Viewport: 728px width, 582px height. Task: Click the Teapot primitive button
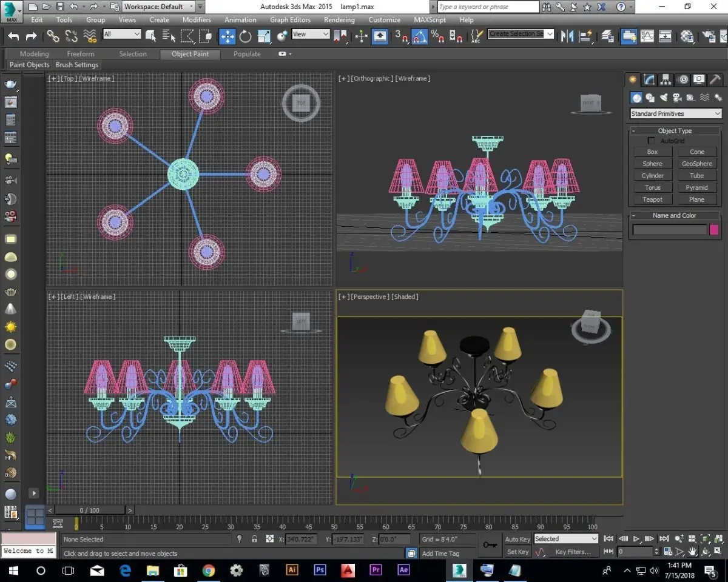[x=652, y=199]
